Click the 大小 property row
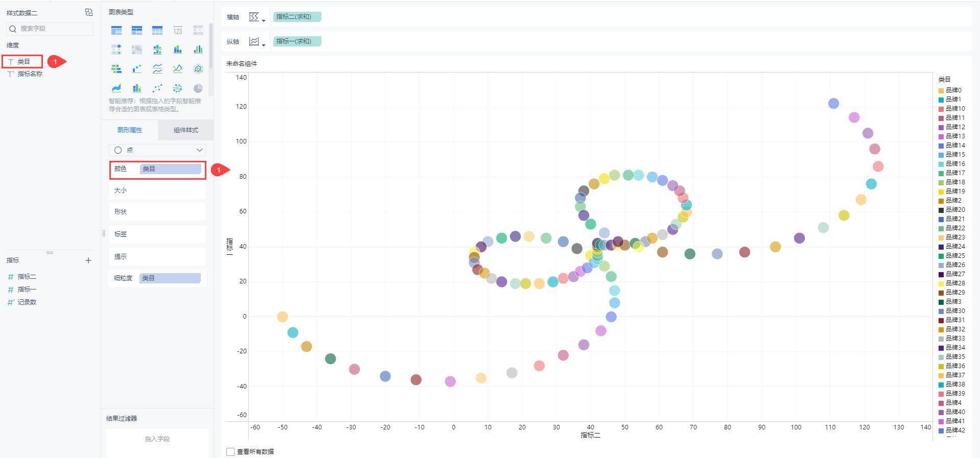The height and width of the screenshot is (458, 980). pos(157,190)
